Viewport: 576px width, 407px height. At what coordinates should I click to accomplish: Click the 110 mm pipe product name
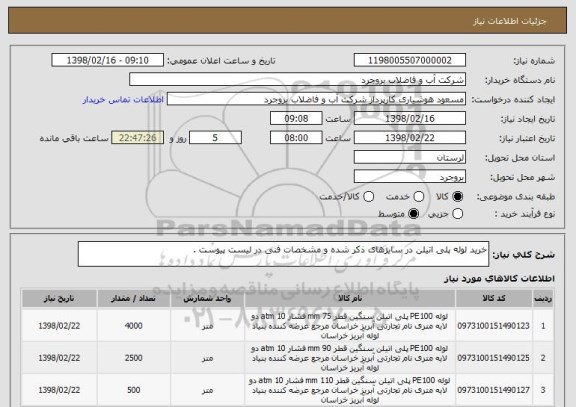(x=349, y=390)
